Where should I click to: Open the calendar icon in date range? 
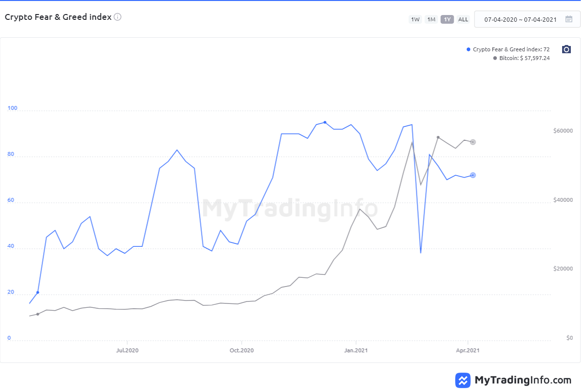coord(569,19)
